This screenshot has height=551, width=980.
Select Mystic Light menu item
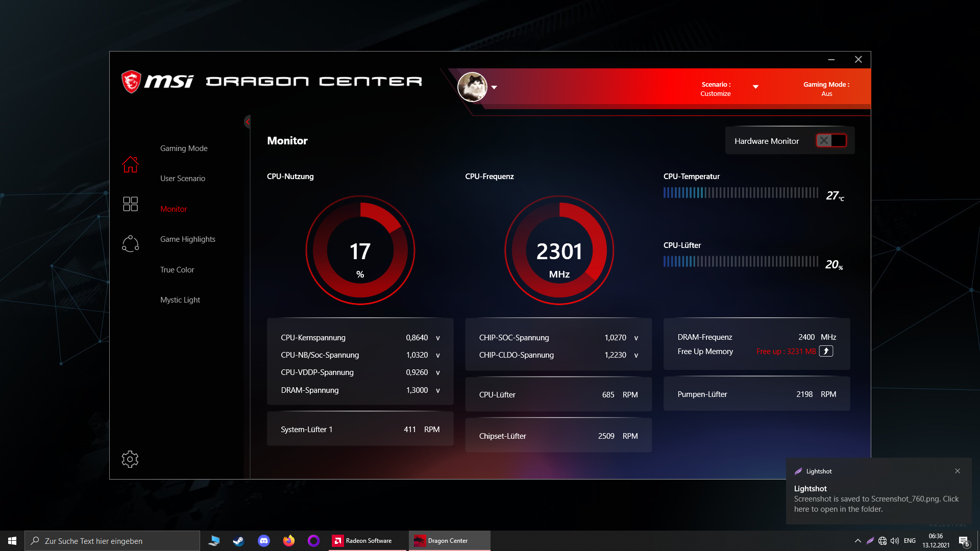[180, 300]
